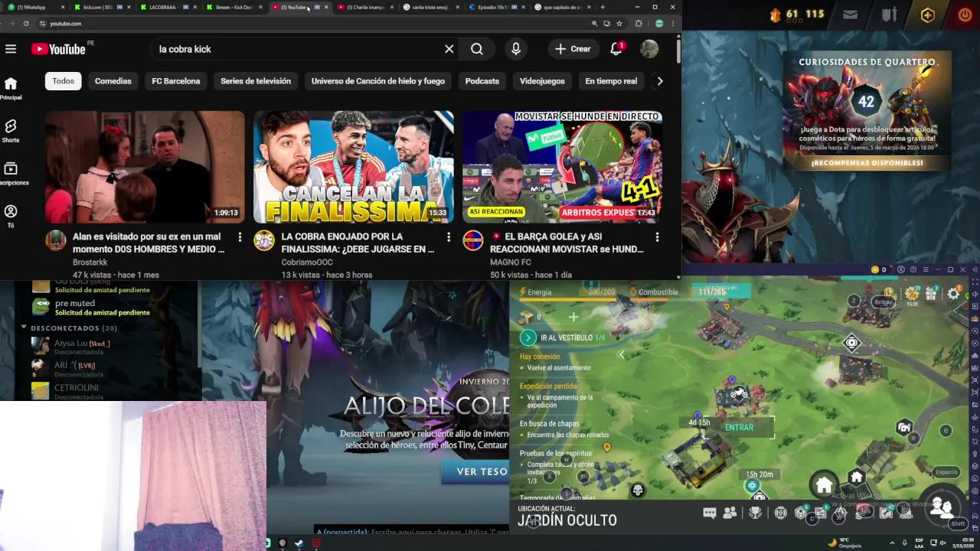Select the Videojuegos filter chip
This screenshot has width=980, height=551.
[542, 81]
